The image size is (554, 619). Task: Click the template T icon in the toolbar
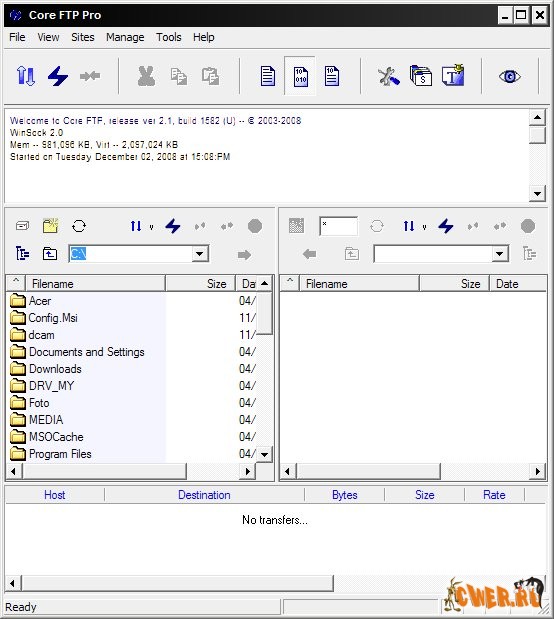coord(453,75)
